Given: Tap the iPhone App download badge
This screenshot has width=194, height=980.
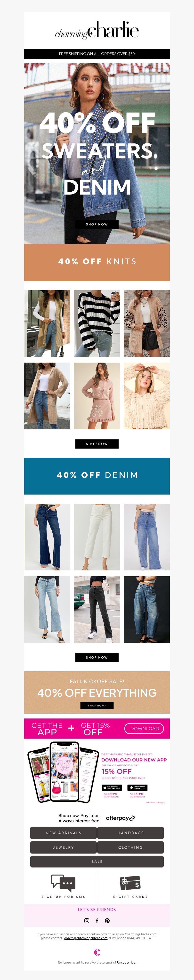Looking at the screenshot, I should [x=112, y=787].
